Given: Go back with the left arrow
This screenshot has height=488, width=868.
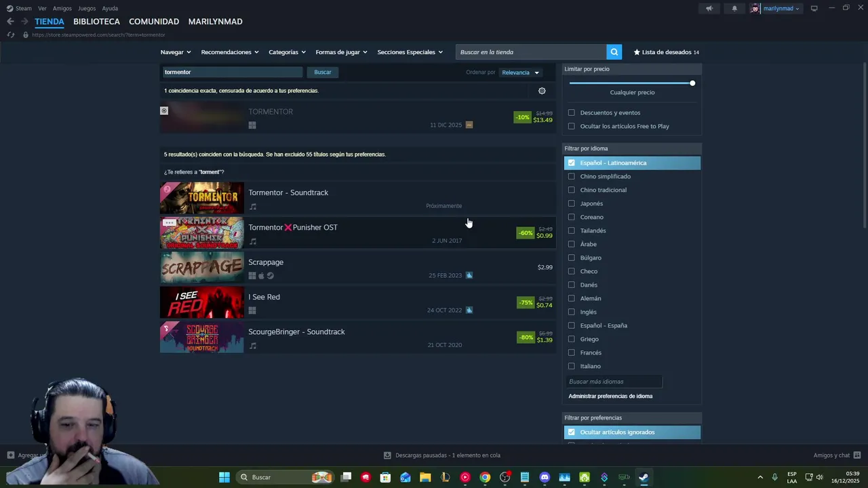Looking at the screenshot, I should (10, 21).
